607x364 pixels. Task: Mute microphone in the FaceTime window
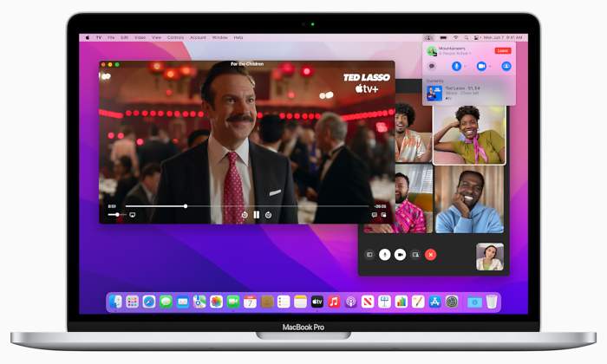(x=384, y=254)
